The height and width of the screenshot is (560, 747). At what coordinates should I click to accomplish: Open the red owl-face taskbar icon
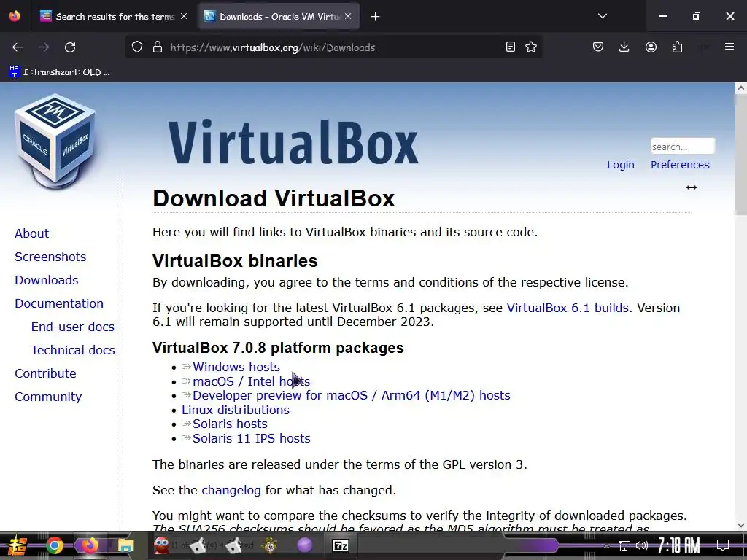(161, 545)
